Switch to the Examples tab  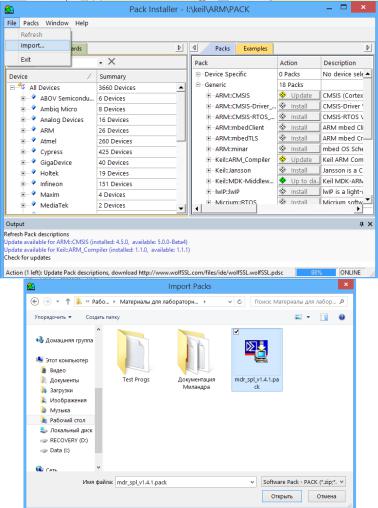(255, 48)
